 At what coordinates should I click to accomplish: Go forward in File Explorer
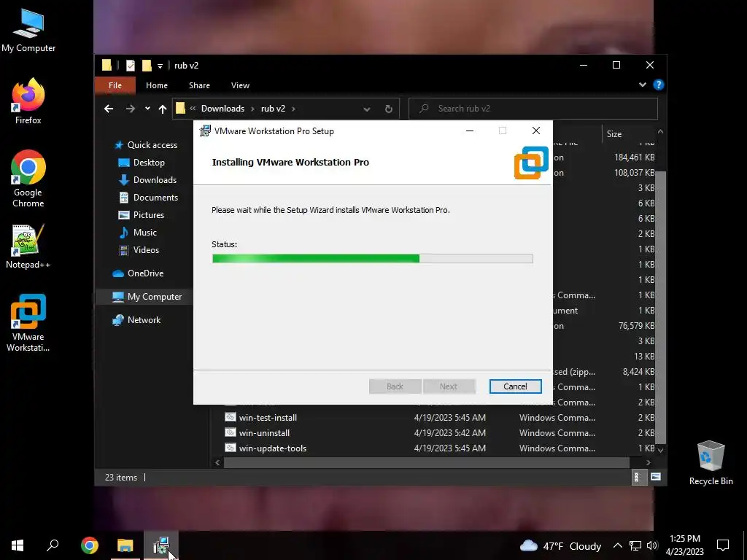pos(130,109)
